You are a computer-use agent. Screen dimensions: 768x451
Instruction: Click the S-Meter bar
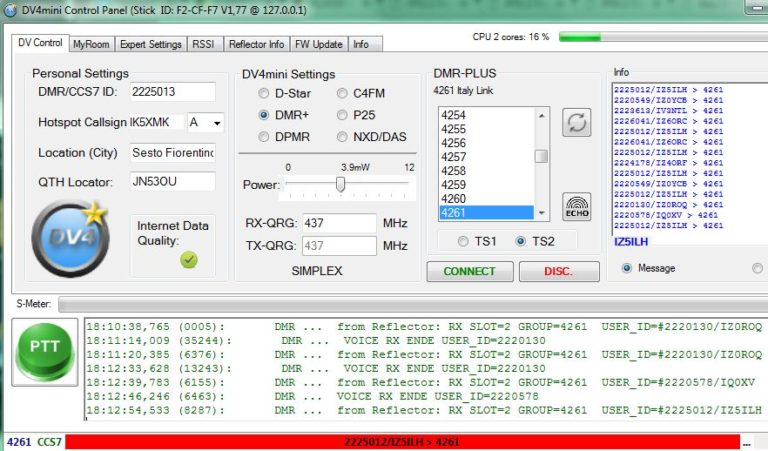pyautogui.click(x=413, y=304)
